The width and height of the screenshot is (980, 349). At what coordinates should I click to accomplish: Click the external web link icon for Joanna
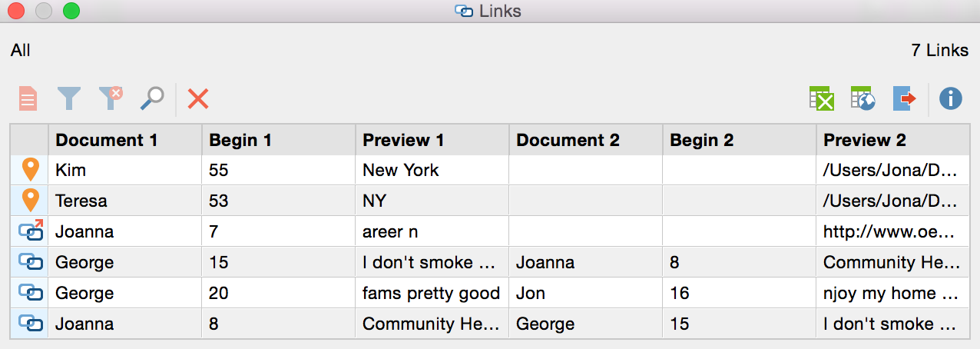click(x=30, y=231)
